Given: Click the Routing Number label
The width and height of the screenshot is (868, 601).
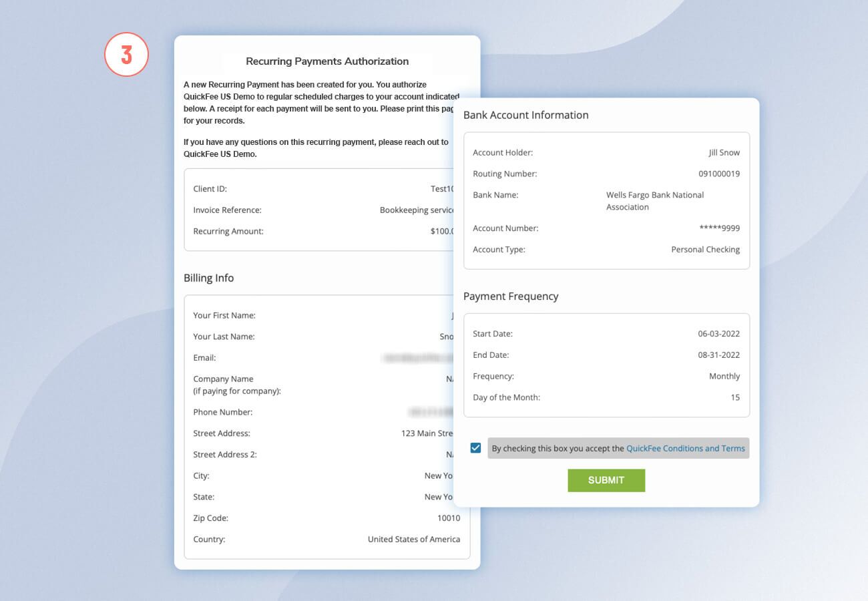Looking at the screenshot, I should pos(505,174).
